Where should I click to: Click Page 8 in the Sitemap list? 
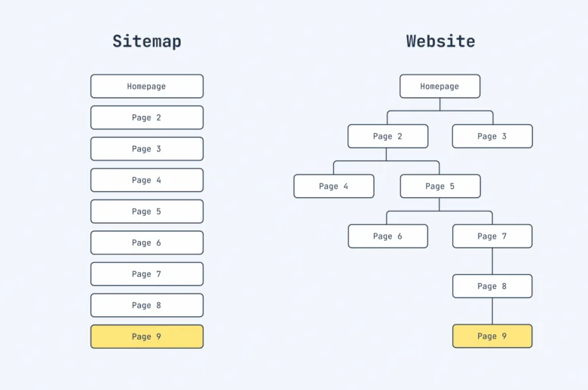[147, 305]
